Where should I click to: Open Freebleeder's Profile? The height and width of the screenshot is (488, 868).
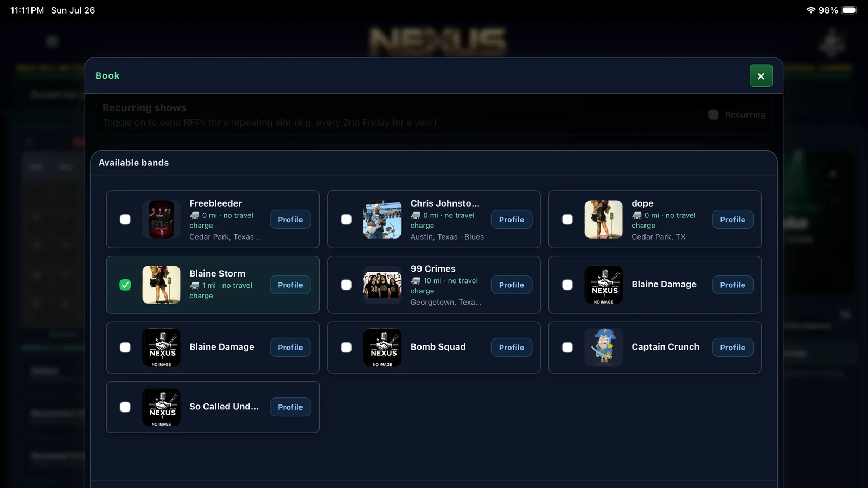[290, 220]
